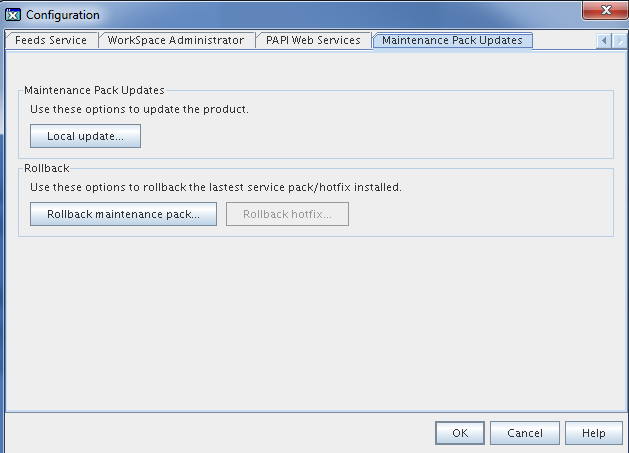629x453 pixels.
Task: Start Rollback maintenance pack...
Action: click(x=124, y=214)
